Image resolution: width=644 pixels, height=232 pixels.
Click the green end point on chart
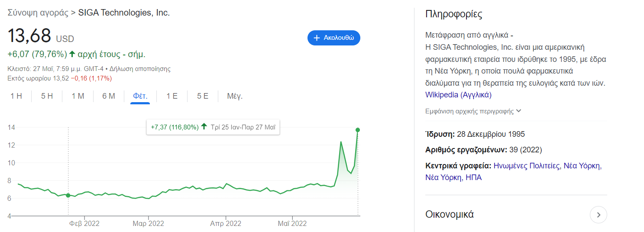pyautogui.click(x=358, y=130)
